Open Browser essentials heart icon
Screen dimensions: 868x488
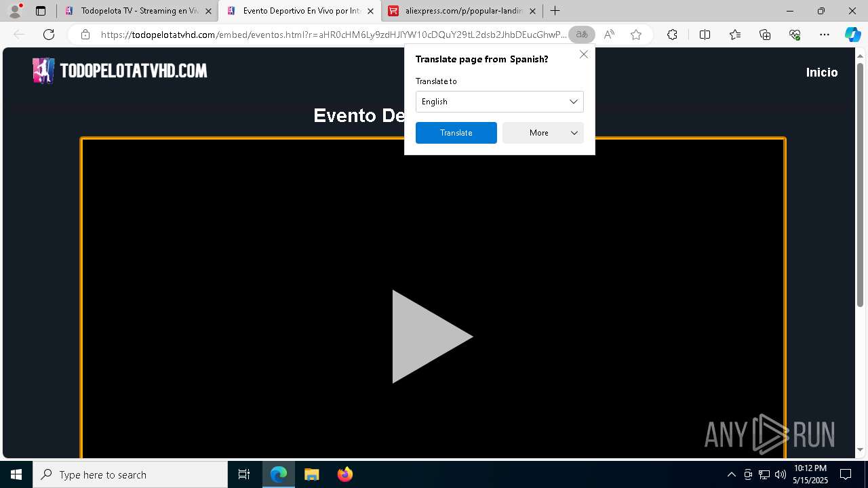[x=795, y=35]
